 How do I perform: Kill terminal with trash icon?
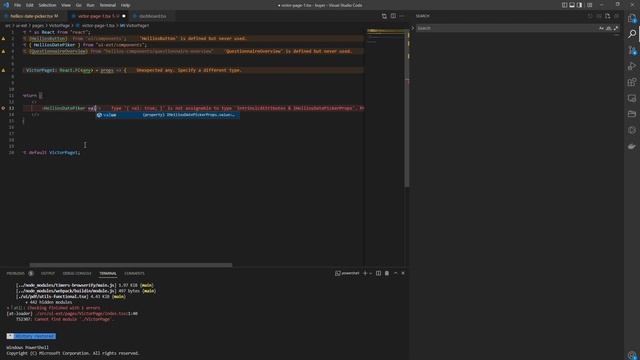387,273
